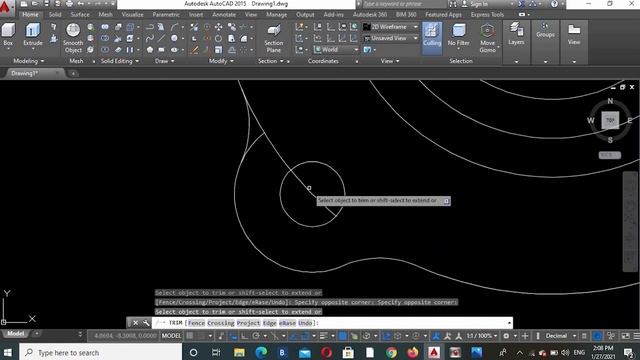The width and height of the screenshot is (640, 360).
Task: Click the Undo arrow in quick access toolbar
Action: 80,4
